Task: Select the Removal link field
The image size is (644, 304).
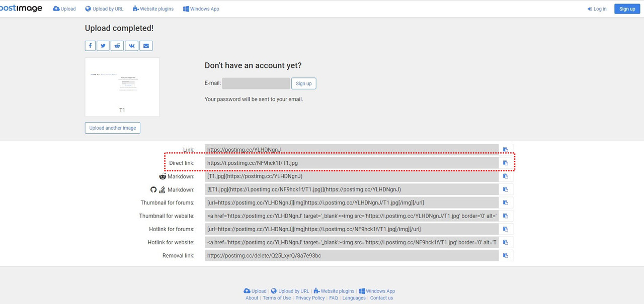Action: 352,255
